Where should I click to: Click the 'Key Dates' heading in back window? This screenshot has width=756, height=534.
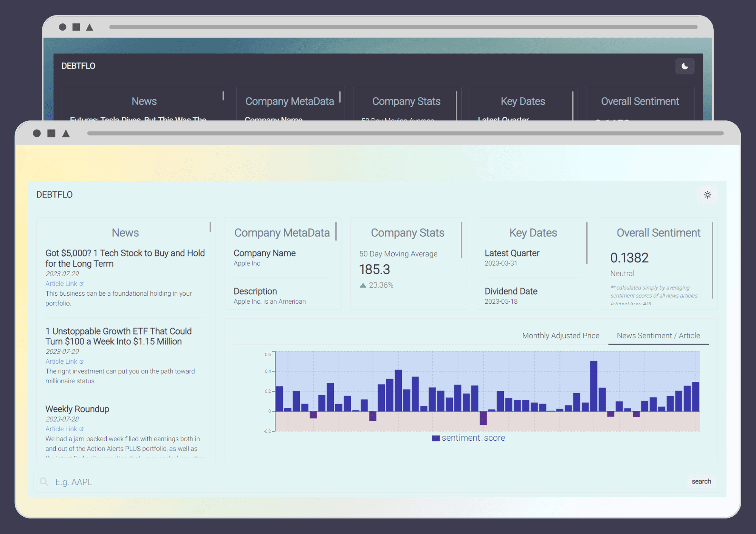523,101
